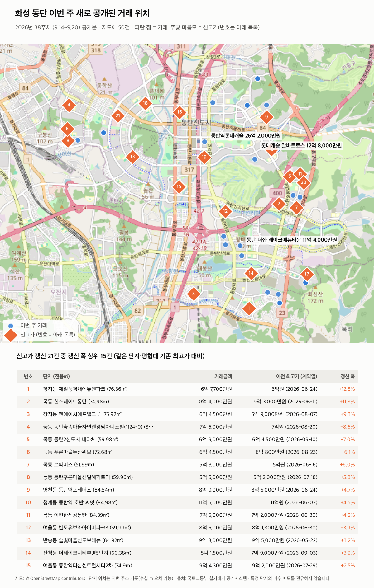Image resolution: width=374 pixels, height=588 pixels.
Task: Click previous high 9억 3,000만원 (2026-06-11)
Action: [x=285, y=402]
